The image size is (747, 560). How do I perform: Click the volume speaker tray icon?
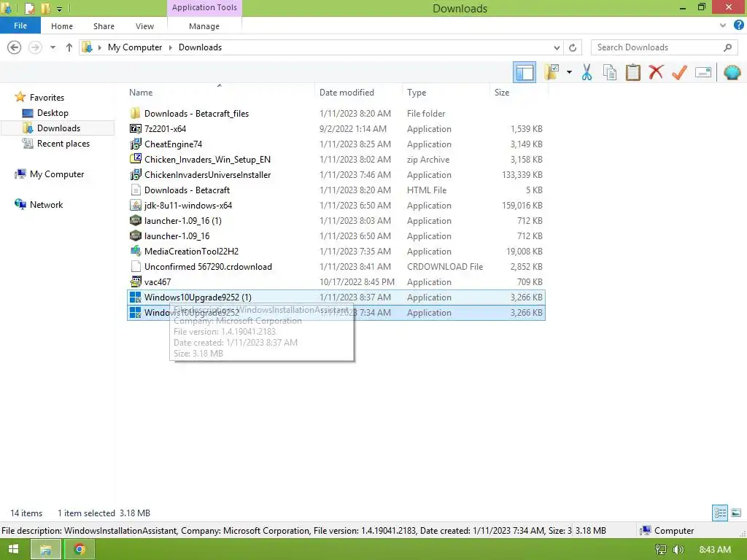pos(678,550)
